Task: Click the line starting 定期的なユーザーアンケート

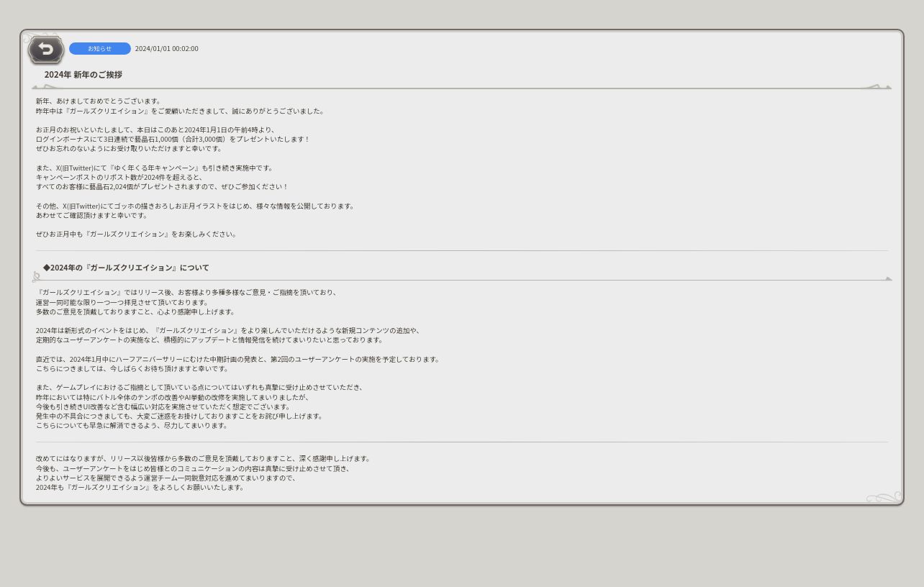Action: coord(211,340)
